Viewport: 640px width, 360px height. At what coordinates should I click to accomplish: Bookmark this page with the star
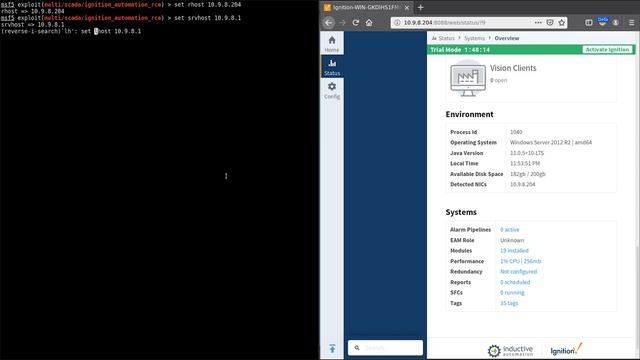562,22
